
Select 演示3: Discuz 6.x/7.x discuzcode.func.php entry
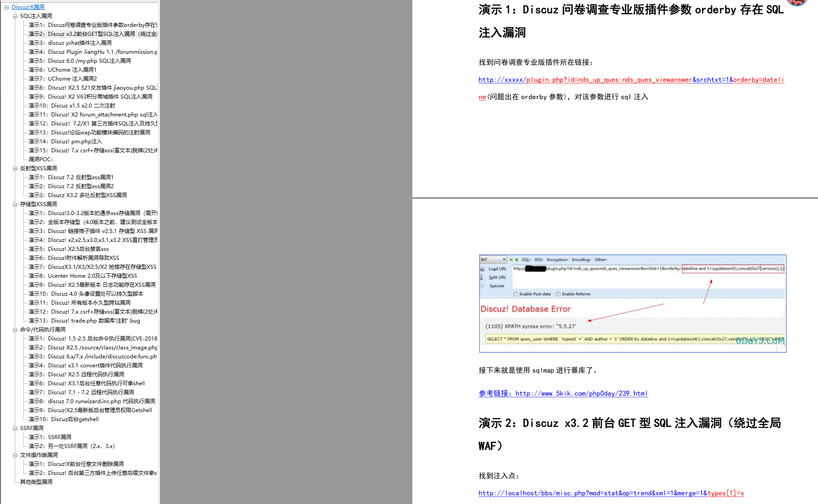(93, 357)
